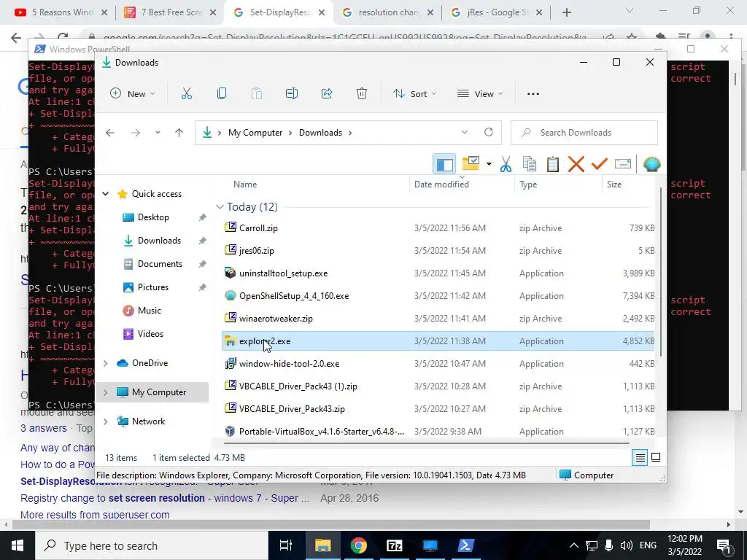Image resolution: width=747 pixels, height=560 pixels.
Task: Click the Back arrow in File Explorer
Action: pos(110,133)
